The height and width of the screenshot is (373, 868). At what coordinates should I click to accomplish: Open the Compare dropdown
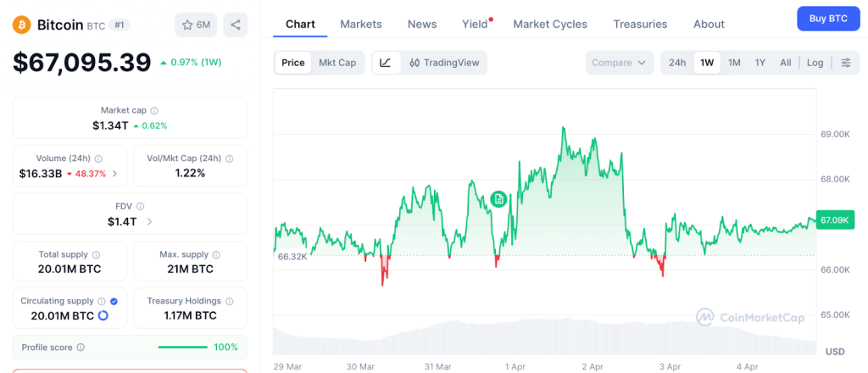tap(619, 63)
